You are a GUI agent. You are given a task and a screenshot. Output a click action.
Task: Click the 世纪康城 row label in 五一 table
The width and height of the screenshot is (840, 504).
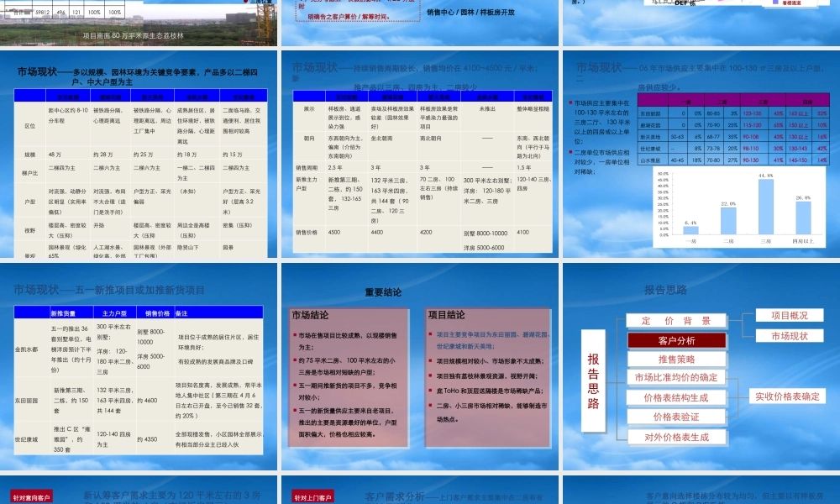(26, 439)
